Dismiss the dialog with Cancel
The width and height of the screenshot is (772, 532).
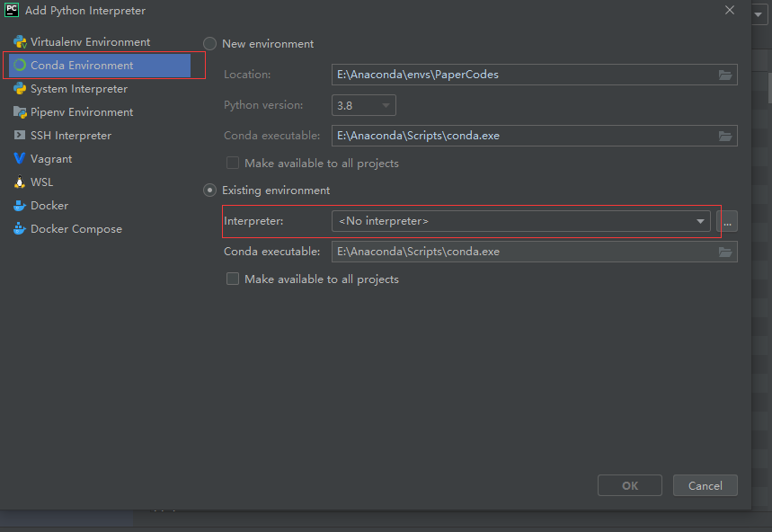point(705,486)
